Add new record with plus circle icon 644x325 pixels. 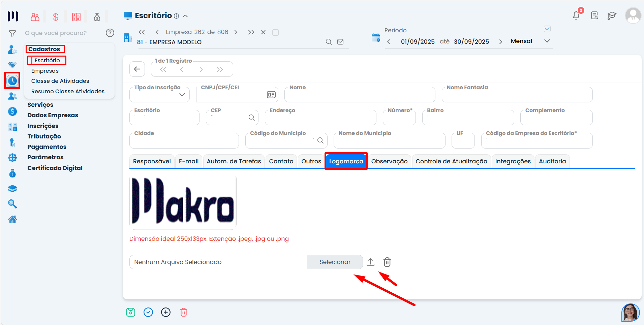pos(166,312)
